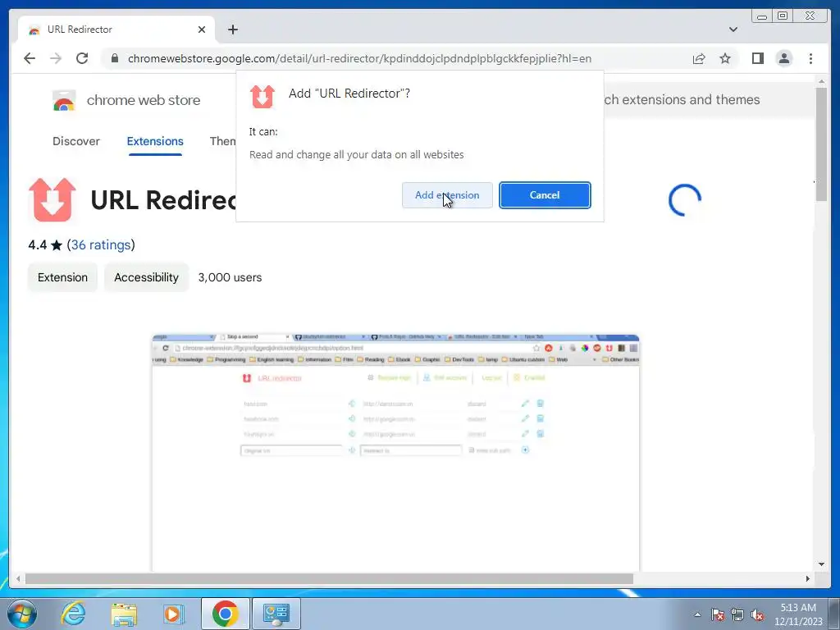Screen dimensions: 840x630
Task: Select the URL Redirector browser tab
Action: pos(116,30)
